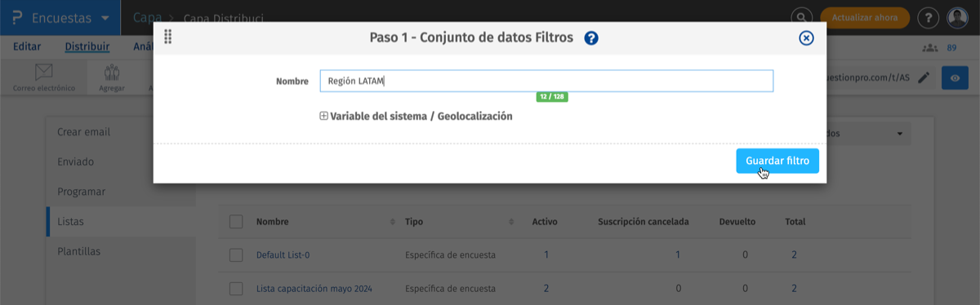This screenshot has width=980, height=305.
Task: Open the Distribuir tab
Action: [x=87, y=47]
